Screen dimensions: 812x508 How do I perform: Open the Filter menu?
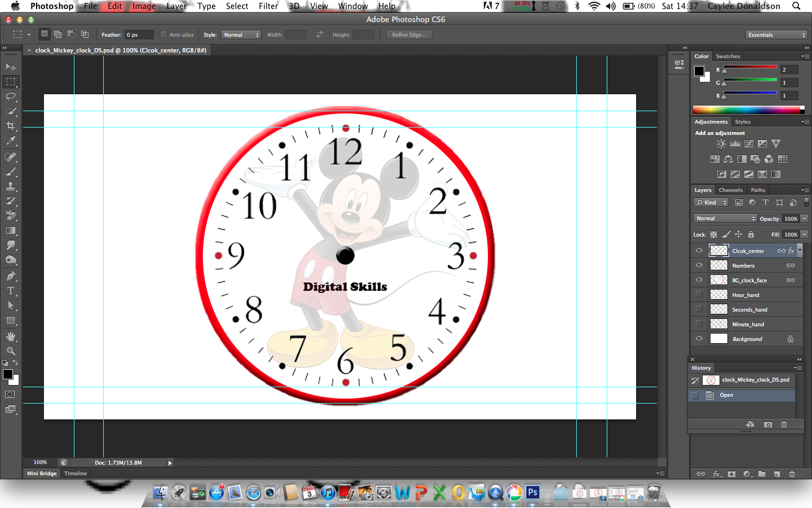(268, 6)
